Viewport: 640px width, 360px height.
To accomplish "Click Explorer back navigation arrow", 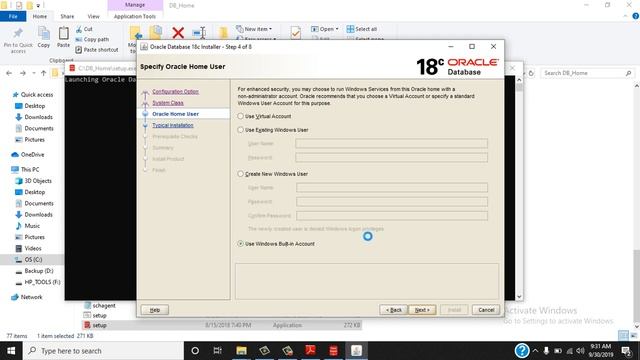I will tap(9, 73).
